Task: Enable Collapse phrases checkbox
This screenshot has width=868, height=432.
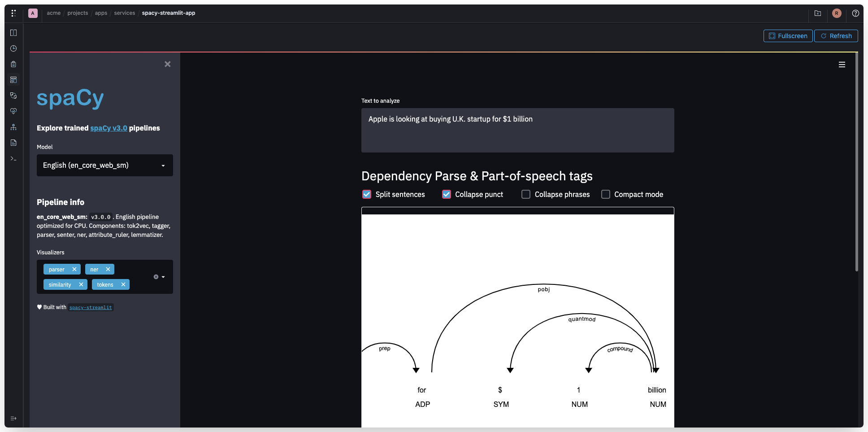Action: [x=526, y=194]
